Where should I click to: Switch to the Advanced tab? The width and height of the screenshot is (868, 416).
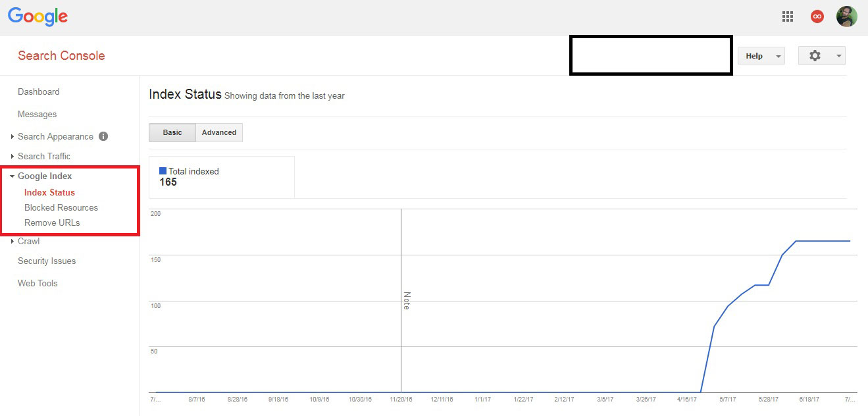219,132
